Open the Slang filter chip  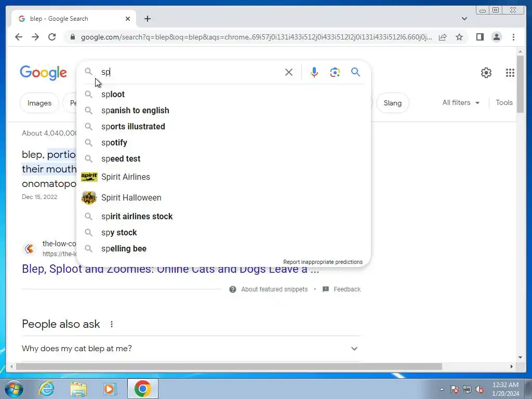coord(392,103)
